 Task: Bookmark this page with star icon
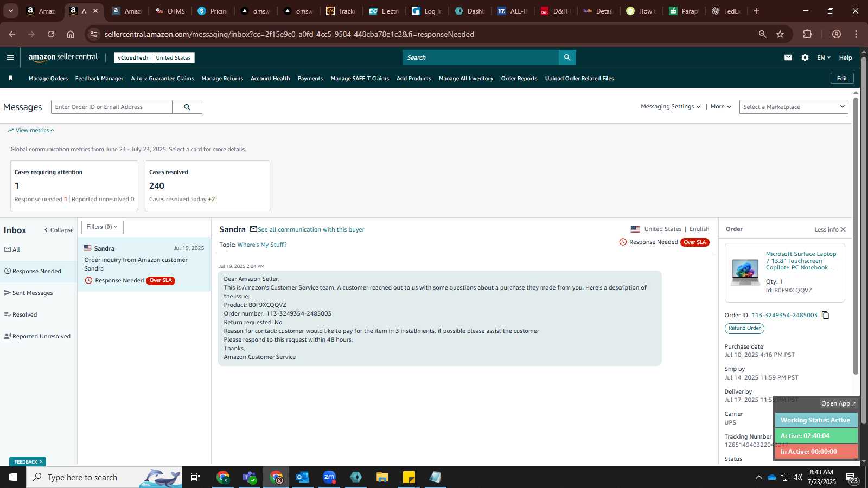pos(780,34)
